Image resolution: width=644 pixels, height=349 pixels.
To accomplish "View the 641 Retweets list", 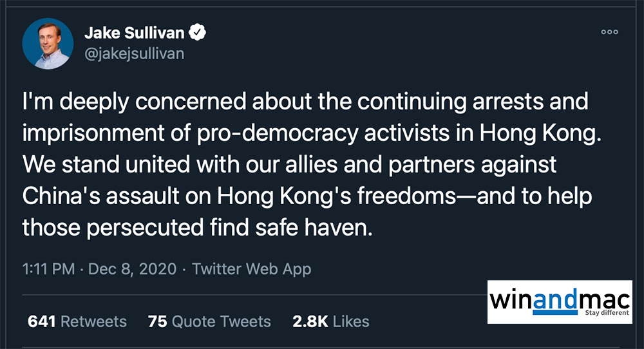I will click(77, 321).
